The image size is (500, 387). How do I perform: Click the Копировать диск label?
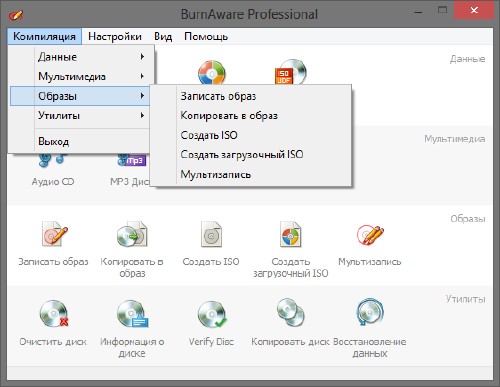[x=290, y=342]
